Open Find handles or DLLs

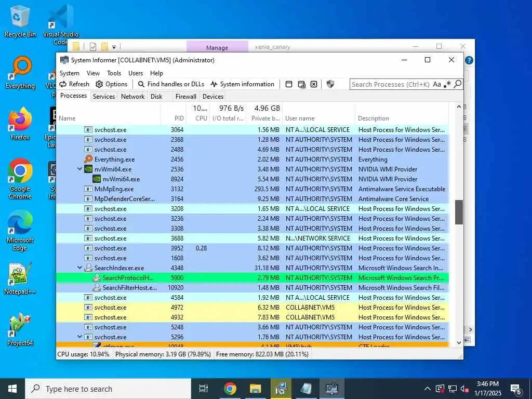tap(171, 84)
